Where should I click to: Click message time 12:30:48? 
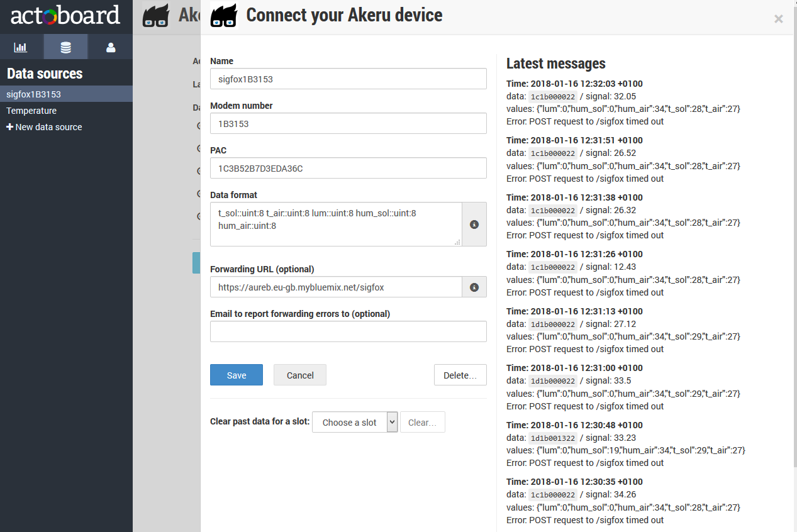574,425
